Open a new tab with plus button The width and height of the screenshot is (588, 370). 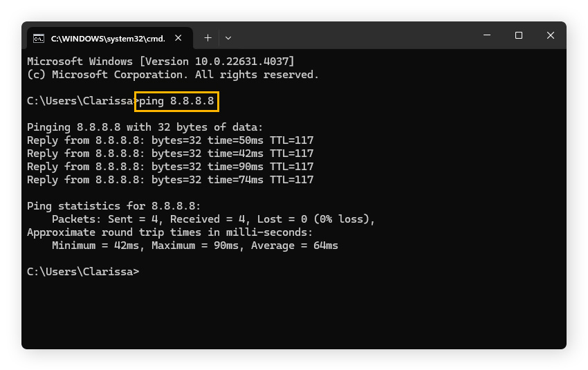click(x=208, y=38)
